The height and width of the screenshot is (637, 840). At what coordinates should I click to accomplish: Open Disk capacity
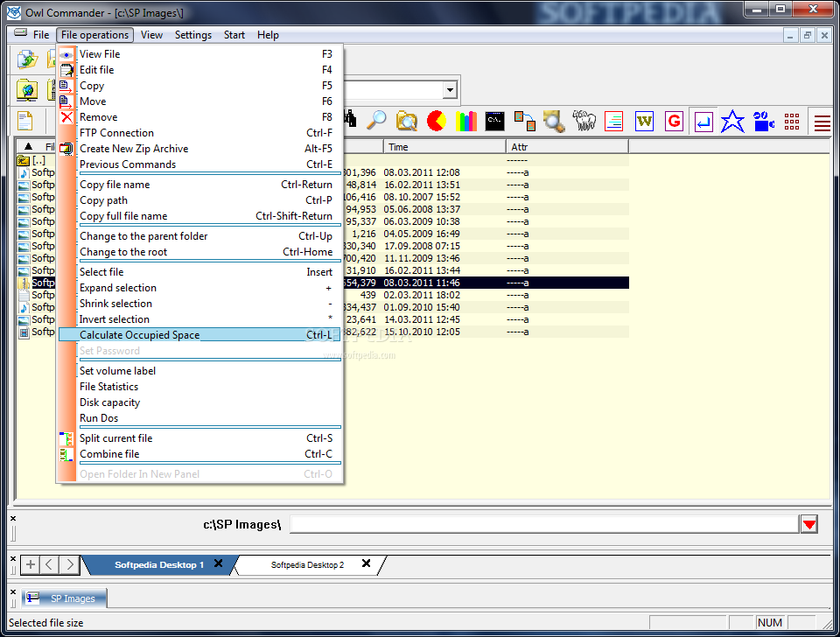pos(199,402)
